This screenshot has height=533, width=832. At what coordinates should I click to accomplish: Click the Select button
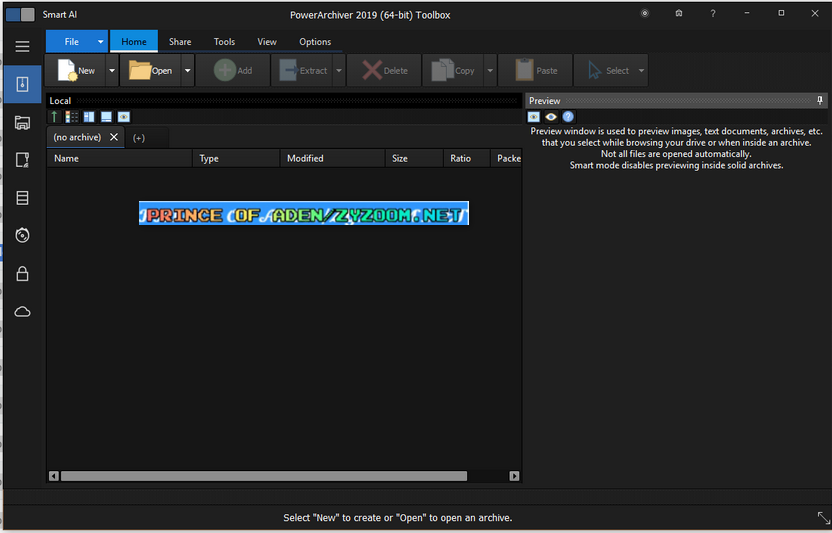[x=604, y=70]
